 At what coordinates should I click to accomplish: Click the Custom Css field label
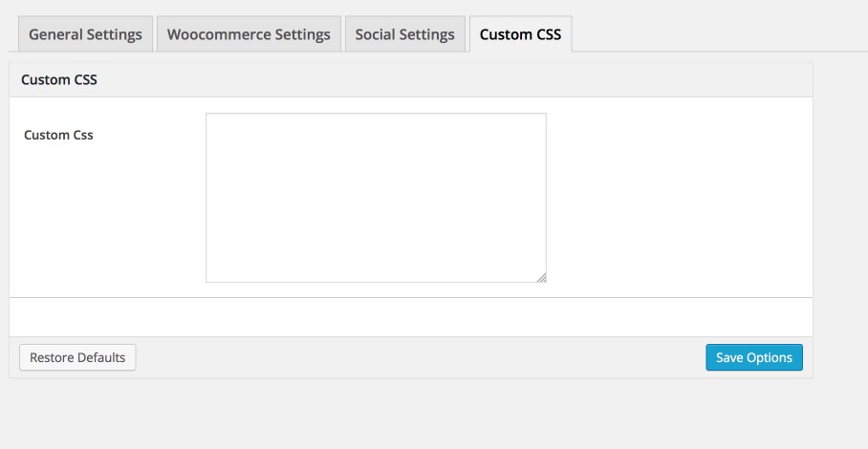click(x=58, y=135)
